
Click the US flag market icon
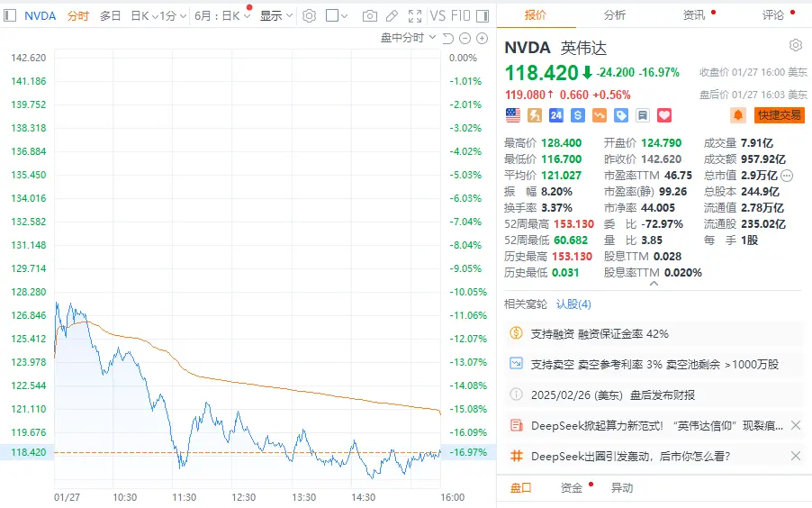pyautogui.click(x=513, y=115)
